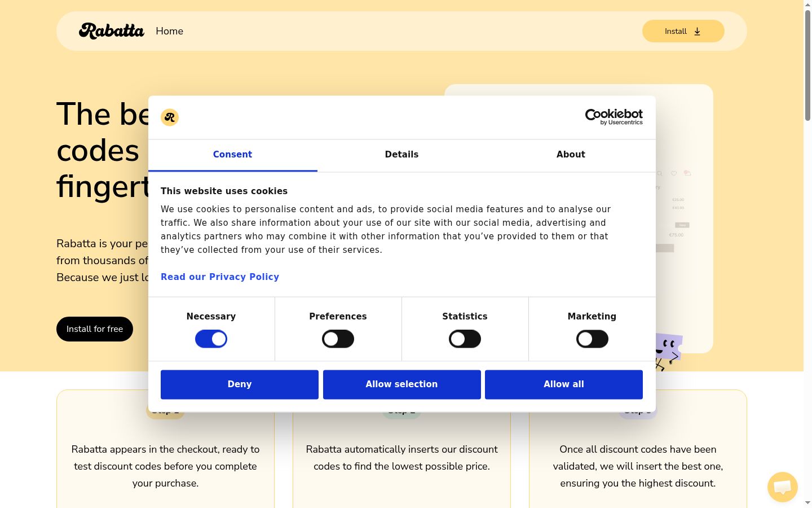Click the scrollbar down arrow
This screenshot has height=508, width=812.
(x=807, y=502)
